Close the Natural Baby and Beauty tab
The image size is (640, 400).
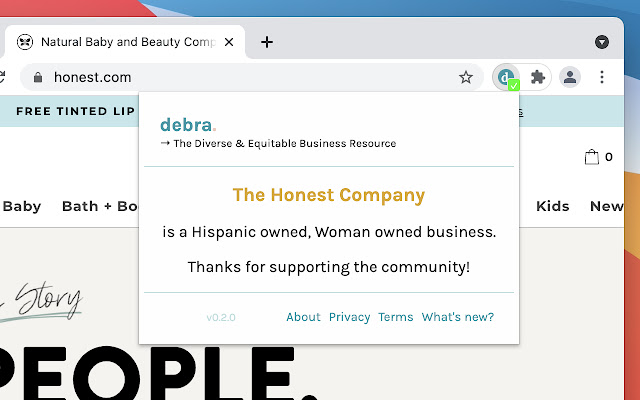tap(229, 42)
